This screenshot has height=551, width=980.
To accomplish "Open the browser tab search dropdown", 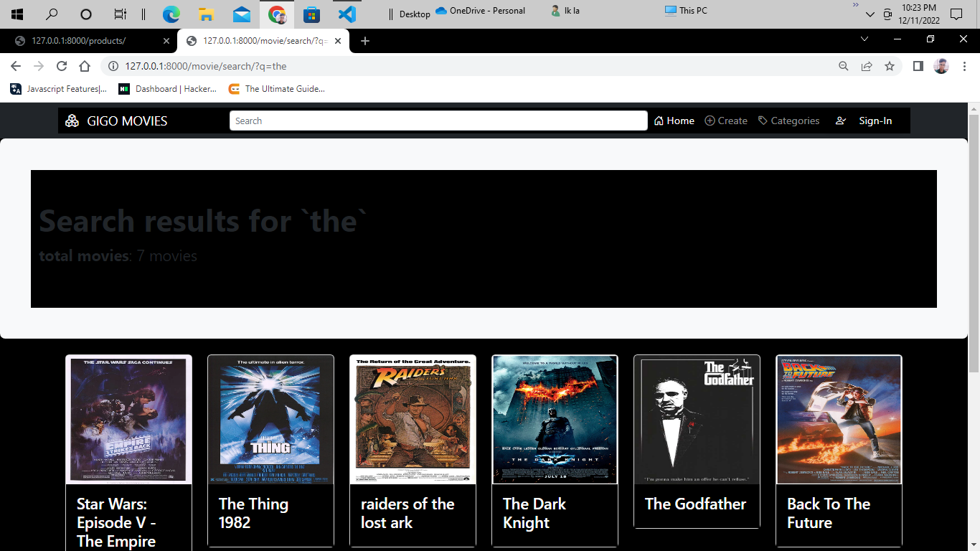I will pos(864,41).
